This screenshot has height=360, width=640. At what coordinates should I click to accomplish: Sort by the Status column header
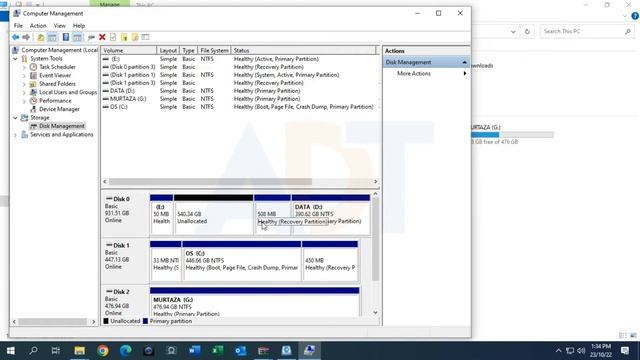(x=303, y=50)
